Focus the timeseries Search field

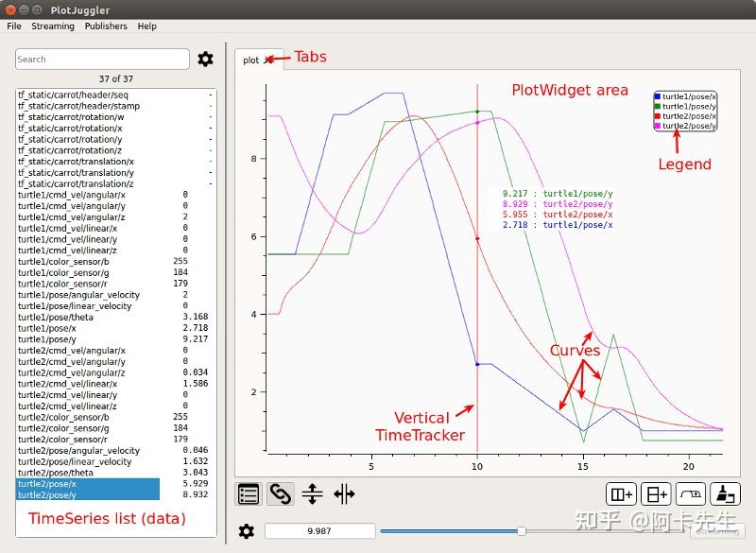(x=101, y=59)
